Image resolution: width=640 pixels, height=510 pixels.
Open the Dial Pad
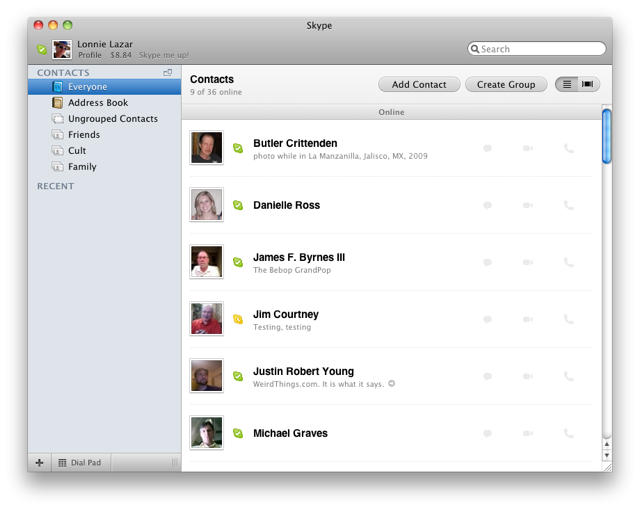(x=80, y=463)
